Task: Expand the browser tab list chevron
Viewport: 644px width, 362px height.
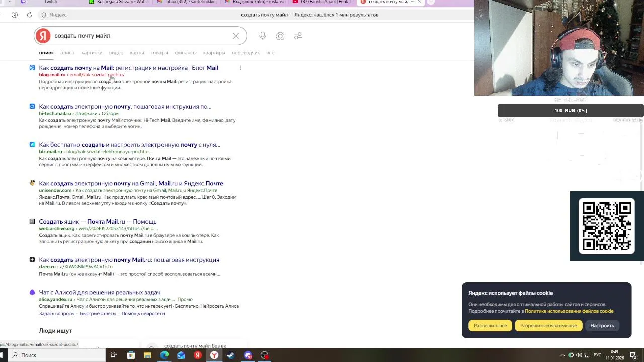Action: [x=10, y=2]
